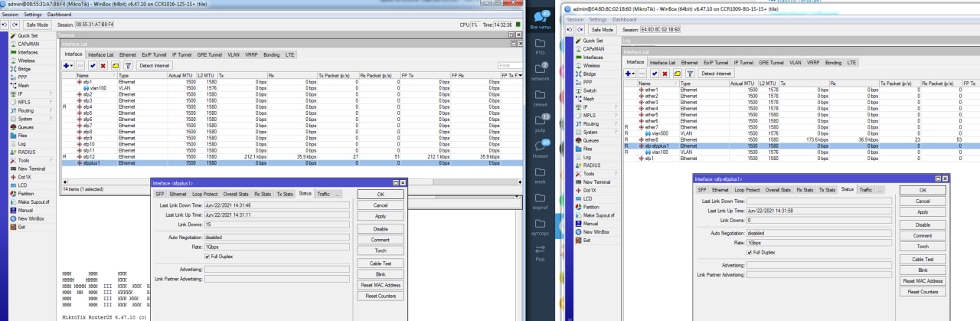The image size is (980, 321).
Task: Disable selected interface (red X) in left list
Action: [x=103, y=66]
